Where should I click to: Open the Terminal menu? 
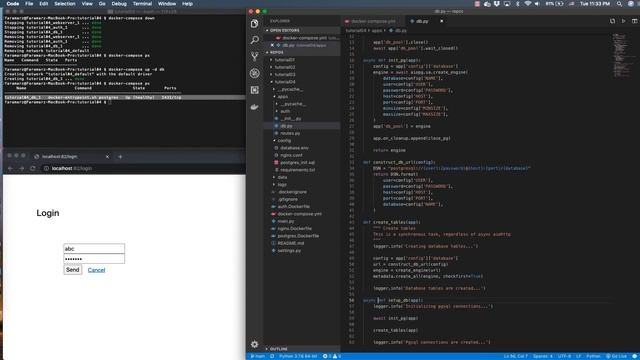(x=142, y=4)
